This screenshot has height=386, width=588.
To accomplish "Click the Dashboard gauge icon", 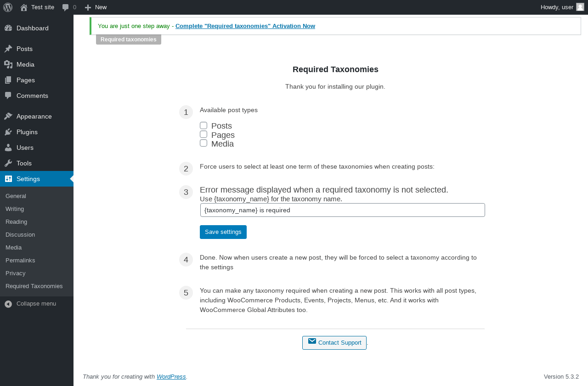I will [8, 28].
